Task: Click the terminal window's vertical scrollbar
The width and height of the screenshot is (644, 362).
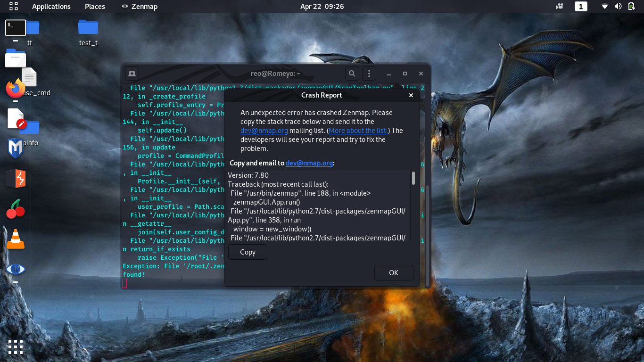Action: coord(428,236)
